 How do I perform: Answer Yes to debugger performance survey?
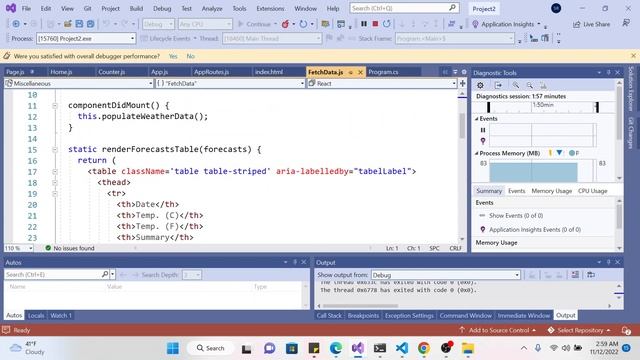[x=173, y=56]
